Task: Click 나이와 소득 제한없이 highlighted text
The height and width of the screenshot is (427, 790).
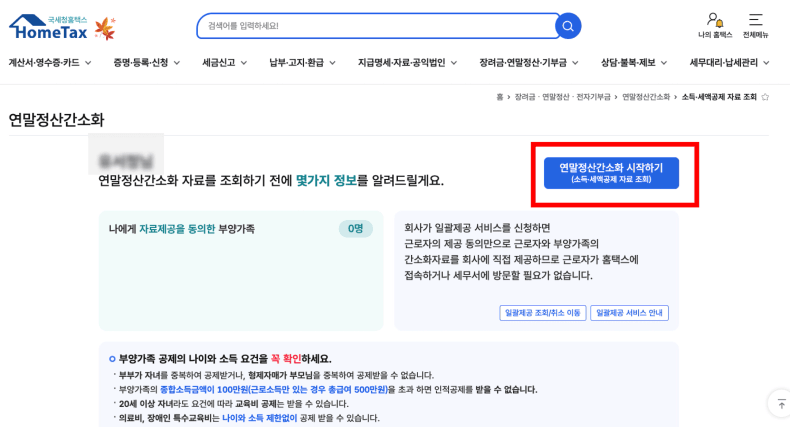Action: (x=259, y=418)
